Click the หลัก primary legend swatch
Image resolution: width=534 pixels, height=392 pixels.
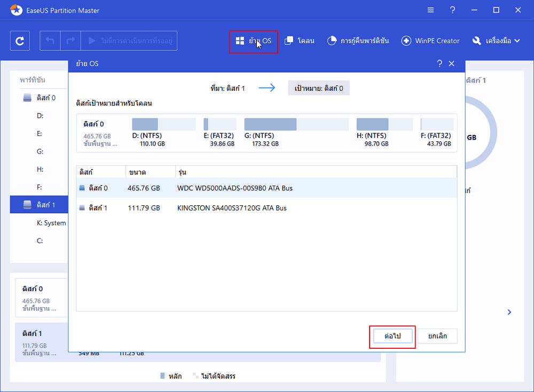163,375
